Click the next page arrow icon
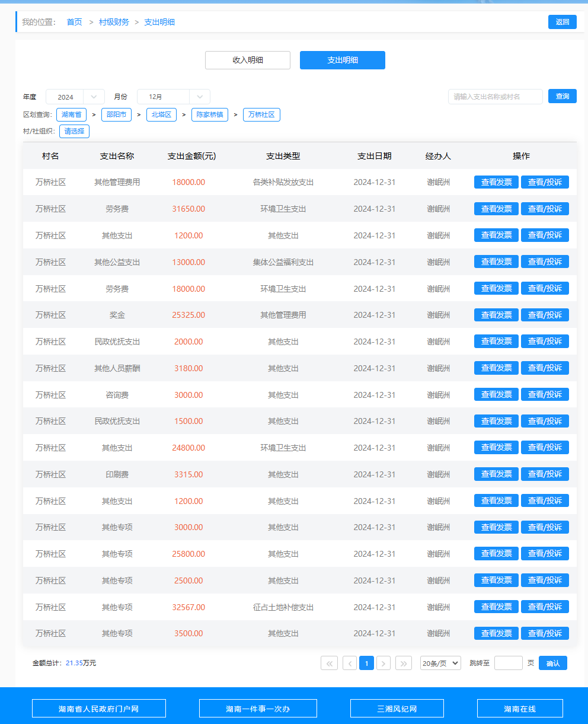Screen dimensions: 588x724 tap(384, 663)
